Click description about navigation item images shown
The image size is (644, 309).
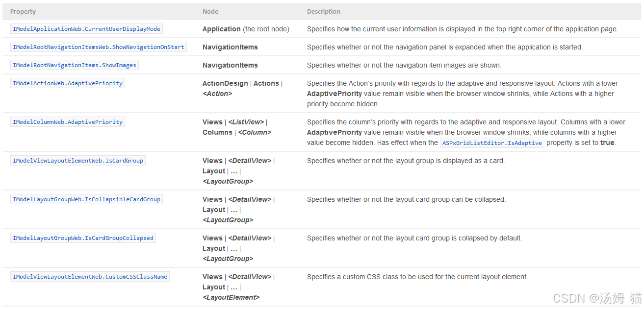(x=404, y=65)
